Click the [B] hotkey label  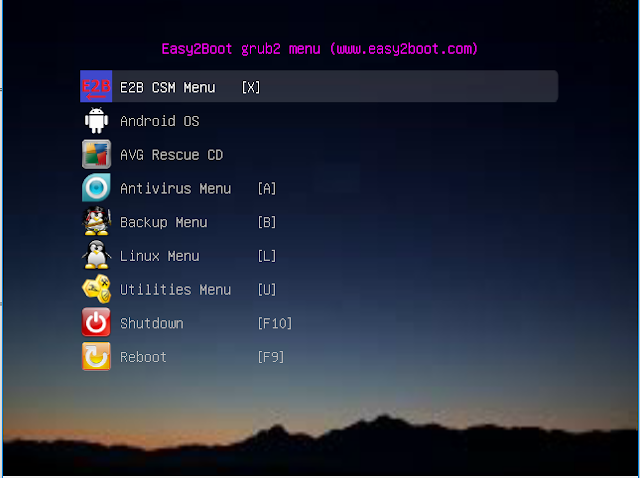267,222
